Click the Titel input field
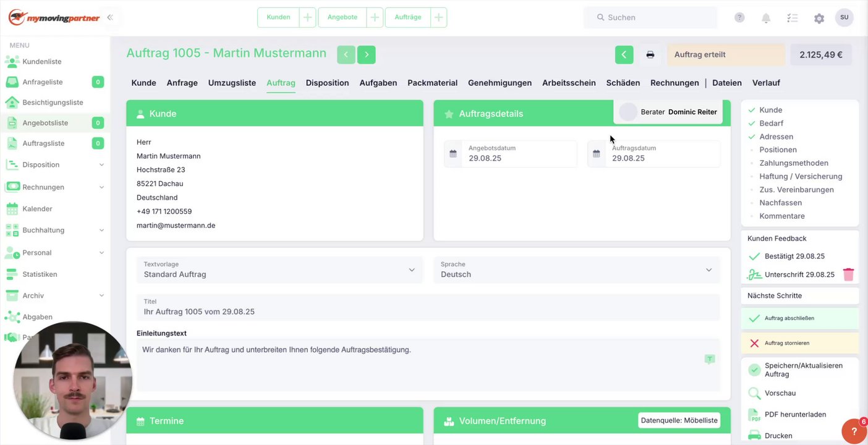 428,307
